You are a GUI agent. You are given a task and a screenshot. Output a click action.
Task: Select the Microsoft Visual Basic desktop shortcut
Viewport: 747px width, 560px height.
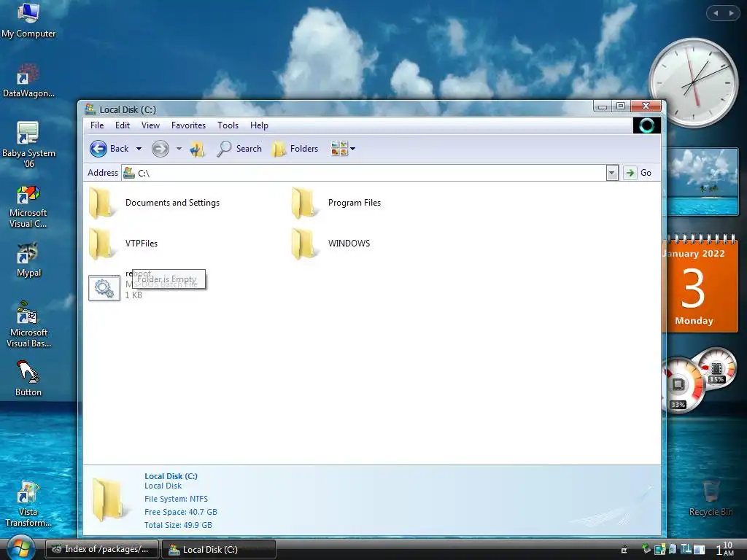pyautogui.click(x=28, y=324)
